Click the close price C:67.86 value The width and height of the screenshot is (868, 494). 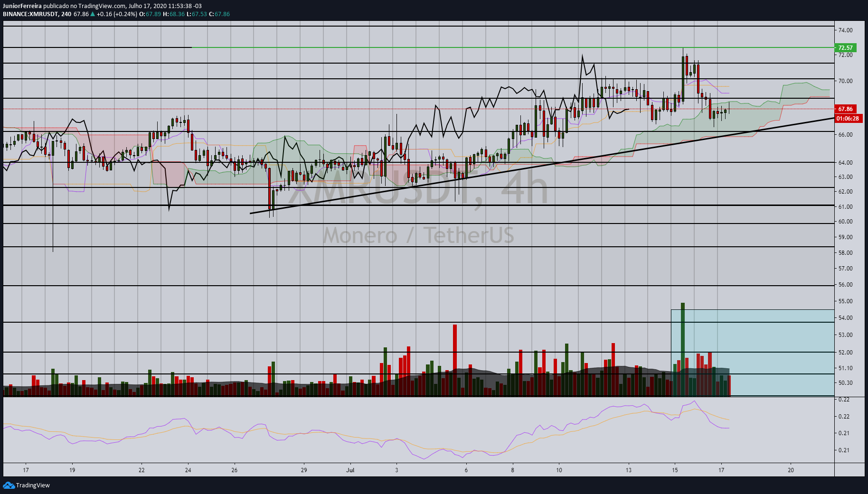[219, 14]
